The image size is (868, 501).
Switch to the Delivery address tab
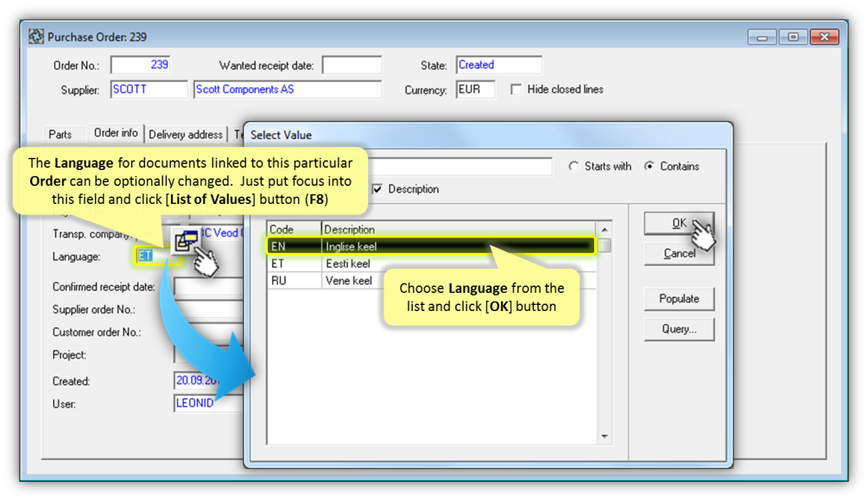pyautogui.click(x=186, y=135)
